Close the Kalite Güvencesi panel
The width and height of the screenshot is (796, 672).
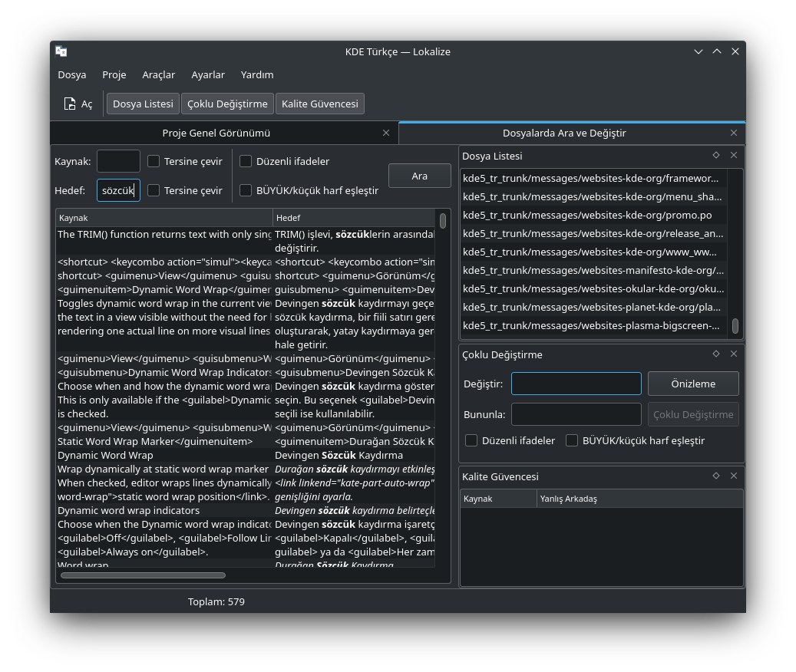(734, 476)
